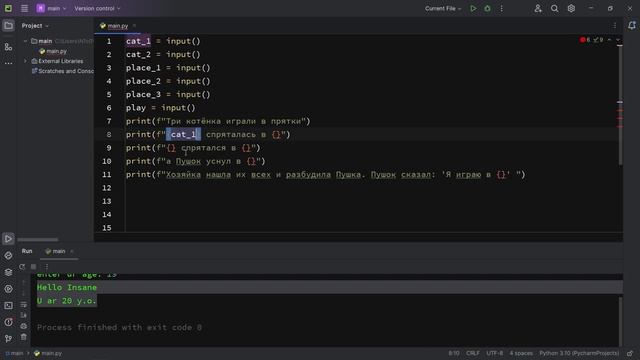Open the main menu hamburger icon

pos(24,8)
